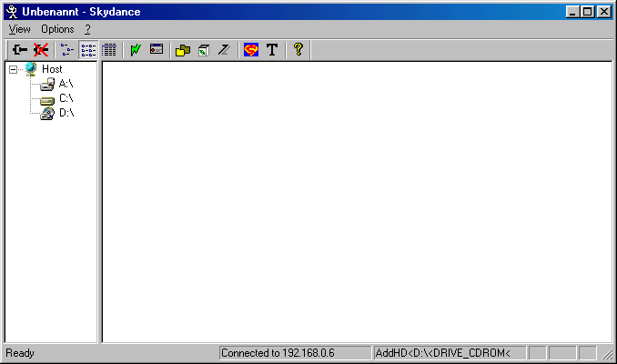
Task: Select floppy drive A:\ in tree
Action: [x=66, y=84]
